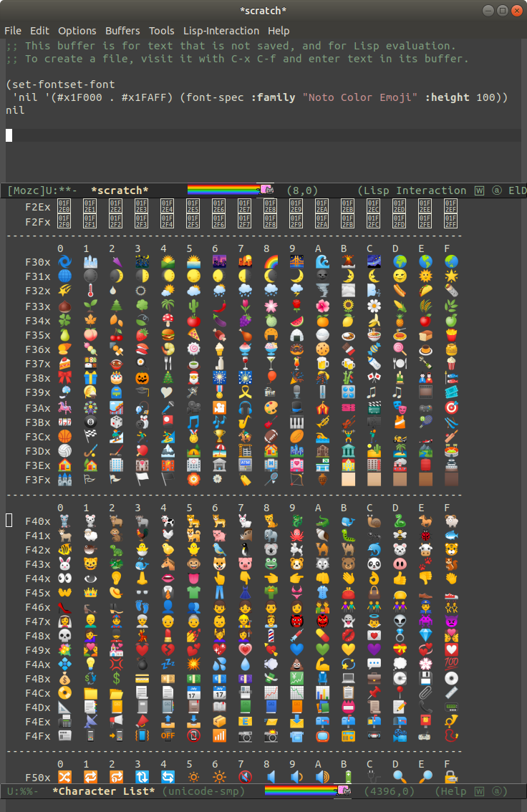Click the pizza slice emoji in row F35x
The width and height of the screenshot is (527, 812).
tap(193, 334)
